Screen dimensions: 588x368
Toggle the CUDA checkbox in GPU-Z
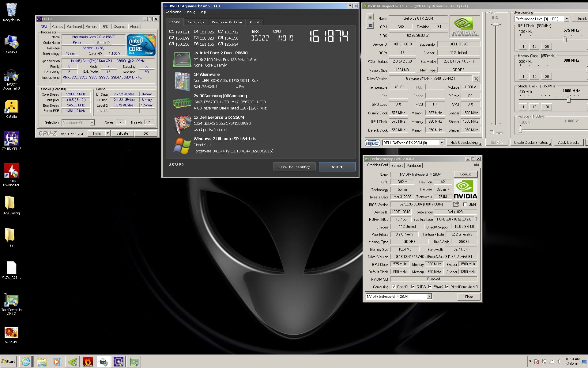pos(413,287)
